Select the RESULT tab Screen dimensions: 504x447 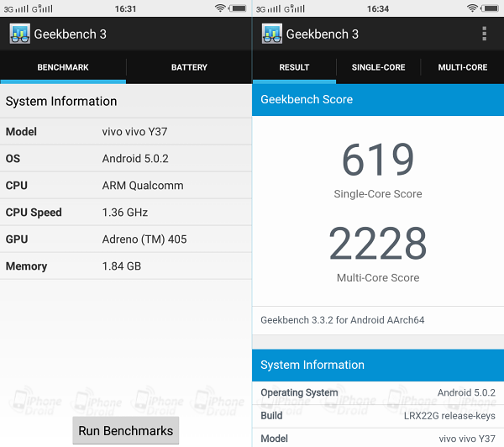[x=294, y=67]
